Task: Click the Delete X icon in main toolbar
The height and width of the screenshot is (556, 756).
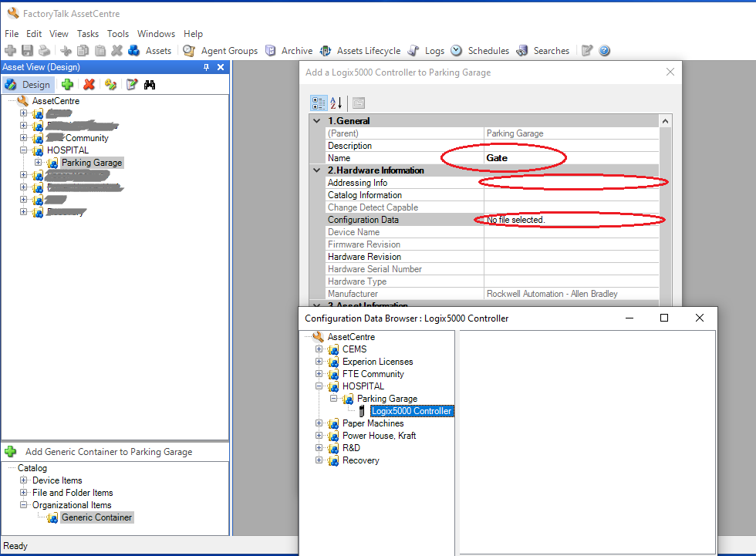Action: click(x=116, y=50)
